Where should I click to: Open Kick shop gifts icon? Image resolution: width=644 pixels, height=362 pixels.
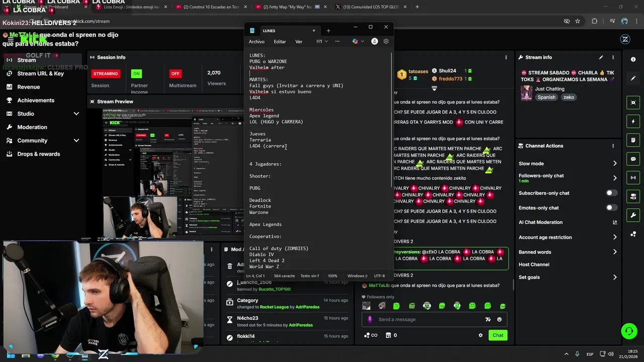click(x=388, y=335)
